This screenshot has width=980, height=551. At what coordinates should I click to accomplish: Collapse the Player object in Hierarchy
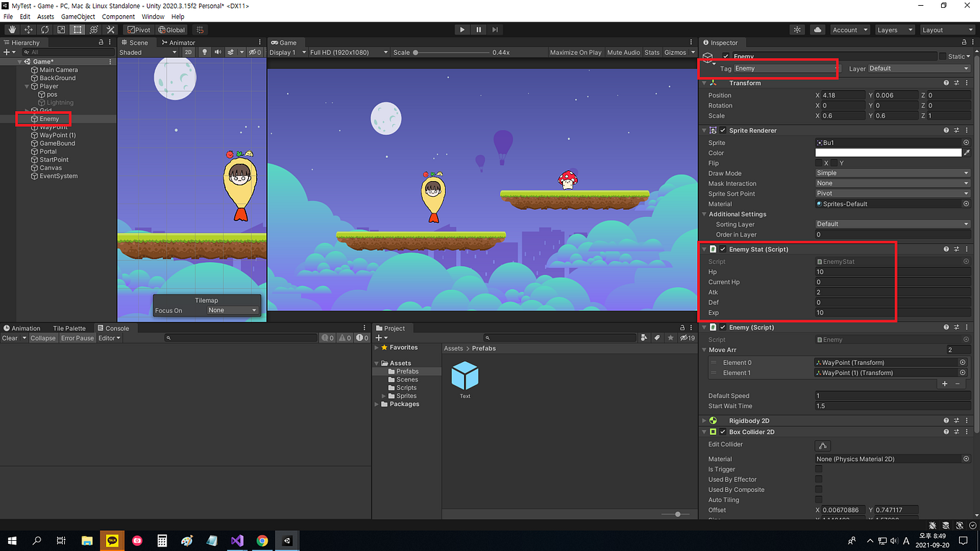(27, 87)
